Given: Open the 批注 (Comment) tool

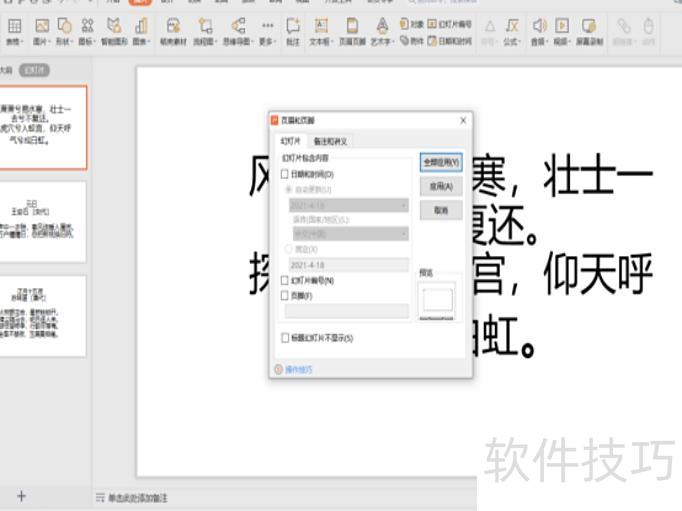Looking at the screenshot, I should tap(293, 29).
